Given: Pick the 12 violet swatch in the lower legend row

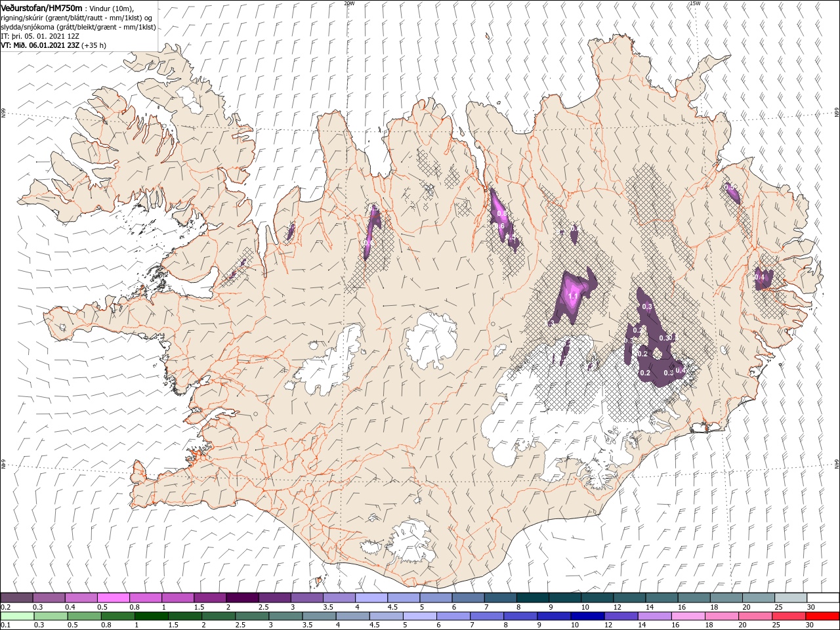Looking at the screenshot, I should 621,616.
